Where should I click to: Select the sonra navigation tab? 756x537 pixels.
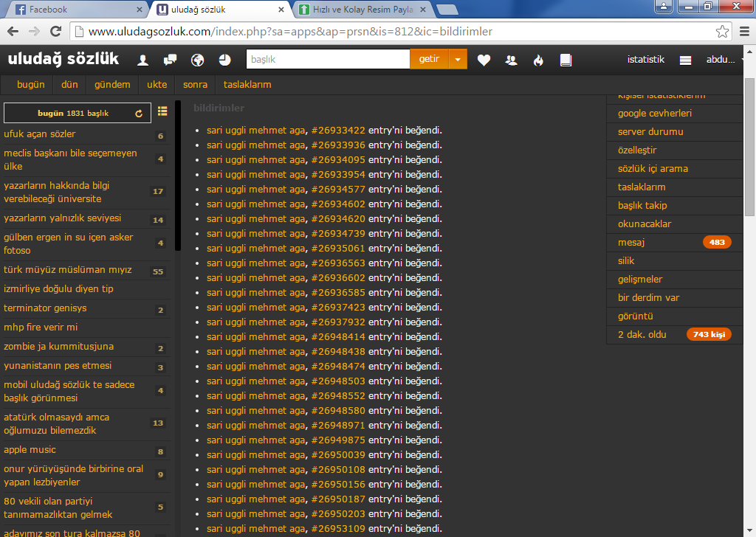pyautogui.click(x=195, y=84)
